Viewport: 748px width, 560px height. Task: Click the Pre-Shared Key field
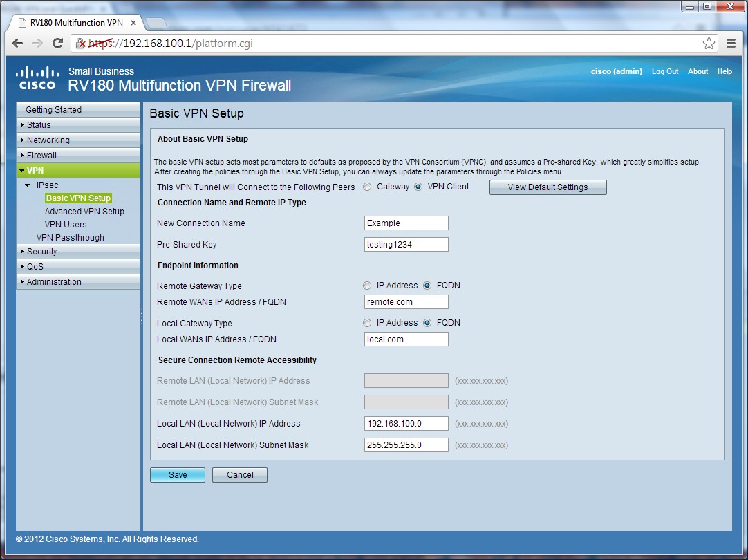click(406, 245)
